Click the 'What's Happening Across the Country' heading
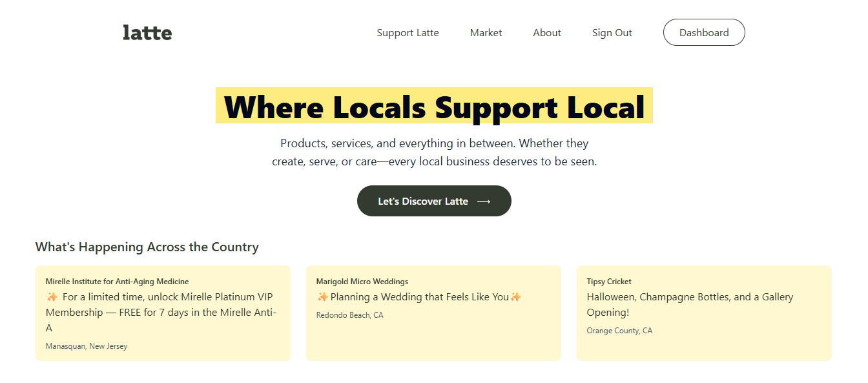 click(x=147, y=247)
